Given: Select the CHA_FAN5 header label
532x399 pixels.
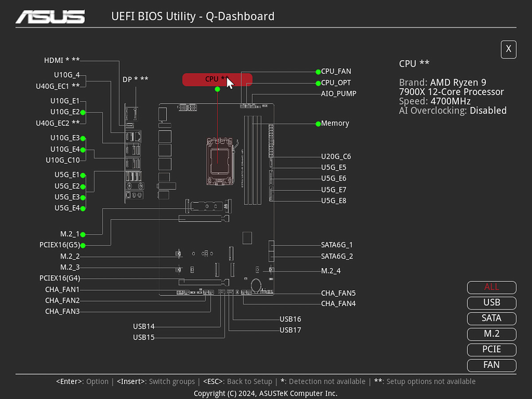Looking at the screenshot, I should tap(338, 293).
